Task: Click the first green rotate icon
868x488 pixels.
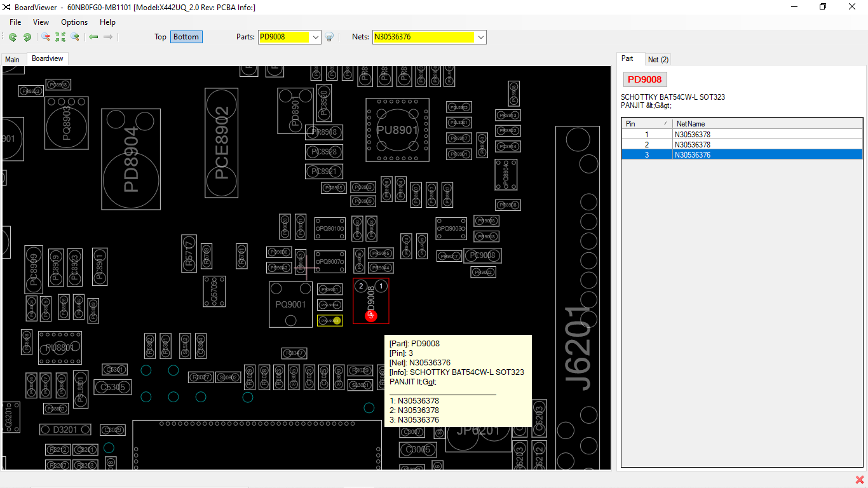Action: click(13, 37)
